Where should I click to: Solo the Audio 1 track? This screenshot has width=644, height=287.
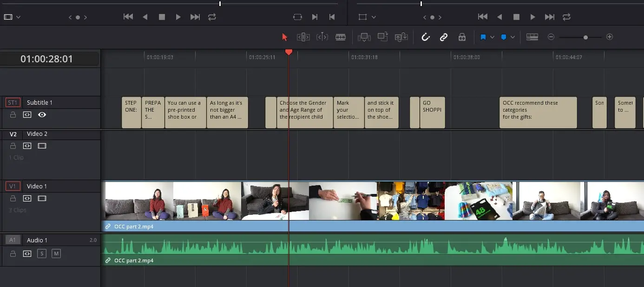click(42, 254)
